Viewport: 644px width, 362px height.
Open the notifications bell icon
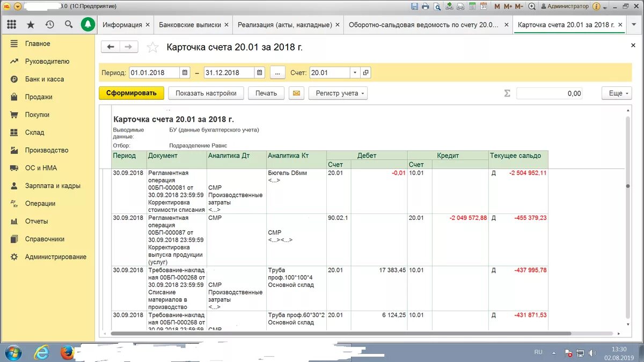[88, 25]
